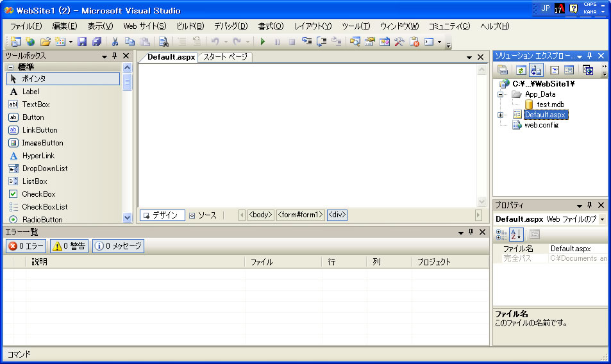Collapse the App_Data folder node

(x=500, y=94)
